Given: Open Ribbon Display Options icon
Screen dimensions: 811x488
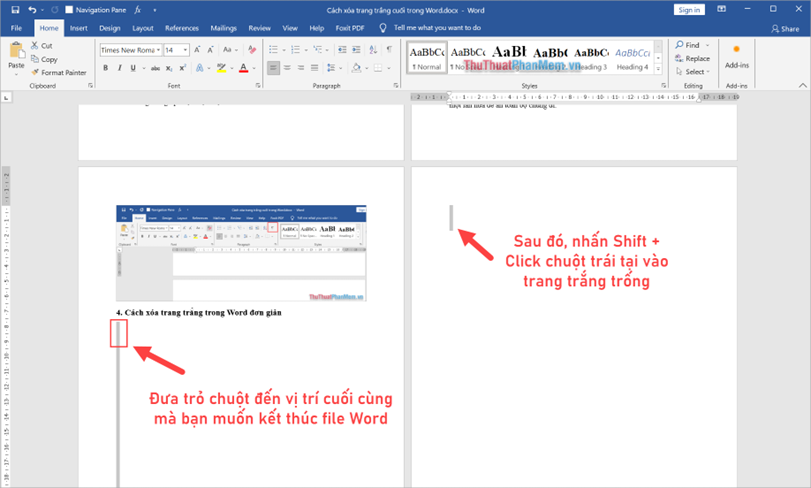Looking at the screenshot, I should click(x=722, y=9).
